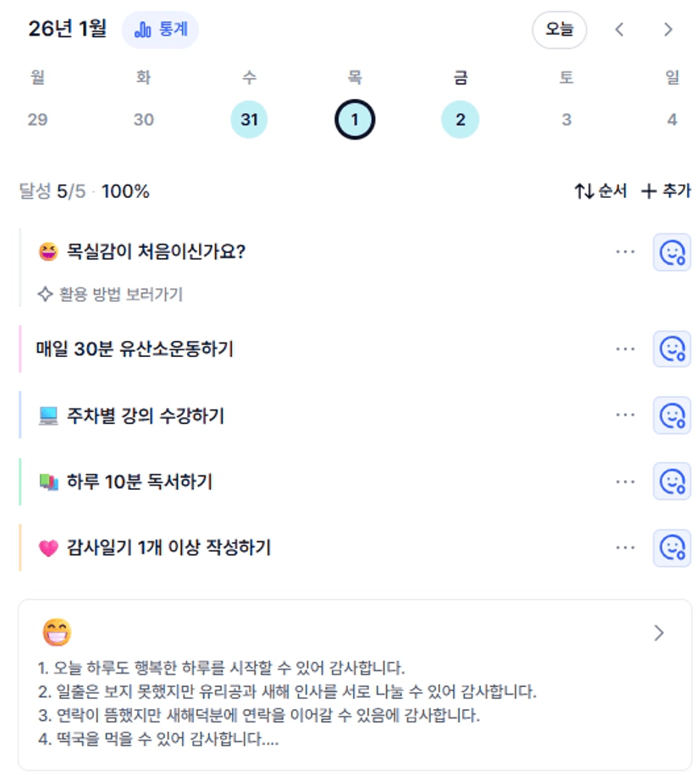
Task: Click emoji button for 목실감이 처음이신가요?
Action: [672, 252]
